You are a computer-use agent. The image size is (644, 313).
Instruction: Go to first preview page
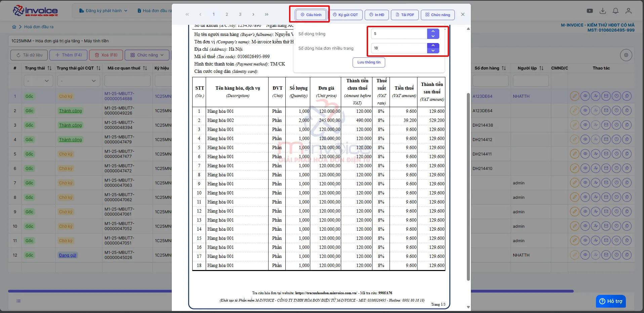tap(187, 14)
